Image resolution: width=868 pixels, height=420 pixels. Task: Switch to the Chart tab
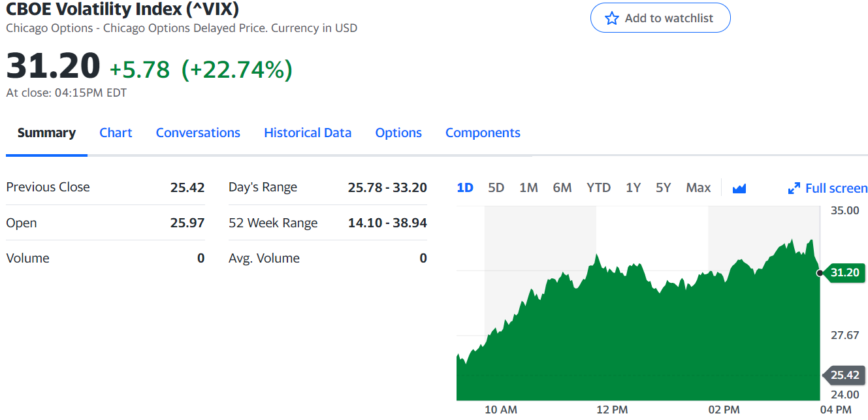coord(116,133)
